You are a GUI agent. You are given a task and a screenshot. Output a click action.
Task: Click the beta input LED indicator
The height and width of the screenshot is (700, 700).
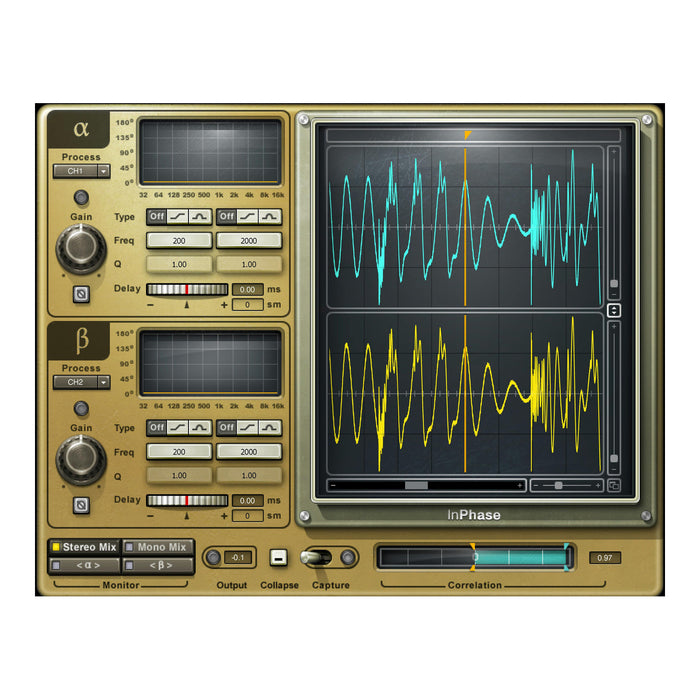[x=81, y=408]
